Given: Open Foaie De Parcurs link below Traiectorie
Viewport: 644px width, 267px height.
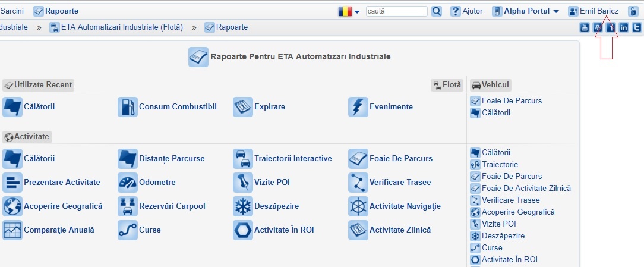Looking at the screenshot, I should pos(506,177).
